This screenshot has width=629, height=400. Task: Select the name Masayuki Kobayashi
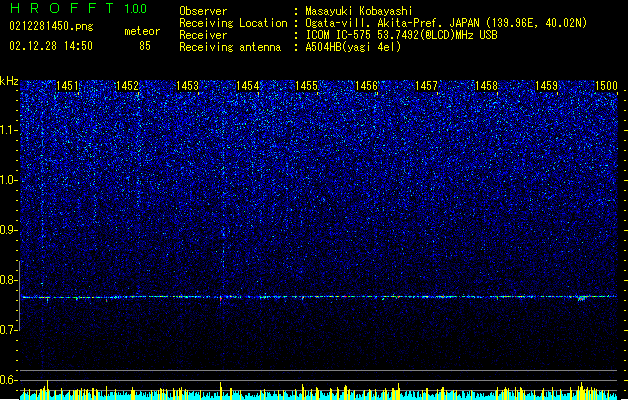[x=359, y=11]
